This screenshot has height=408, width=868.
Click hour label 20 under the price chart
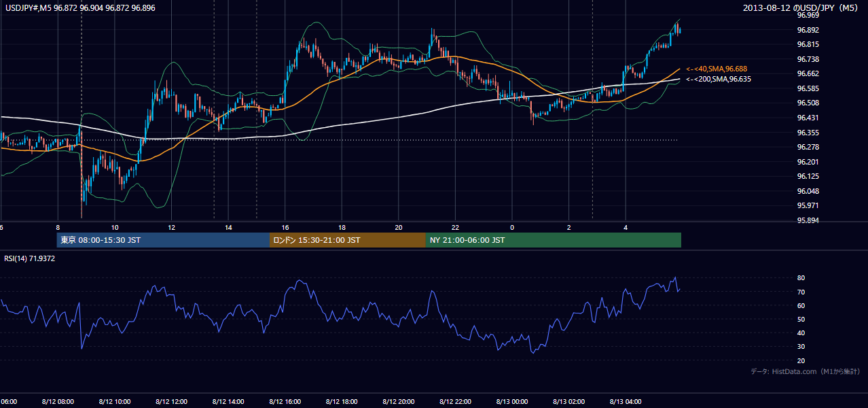tap(399, 227)
